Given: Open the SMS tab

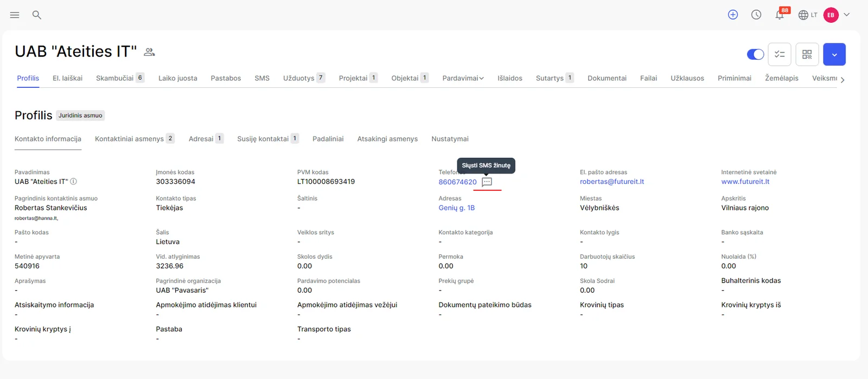Looking at the screenshot, I should pos(262,78).
